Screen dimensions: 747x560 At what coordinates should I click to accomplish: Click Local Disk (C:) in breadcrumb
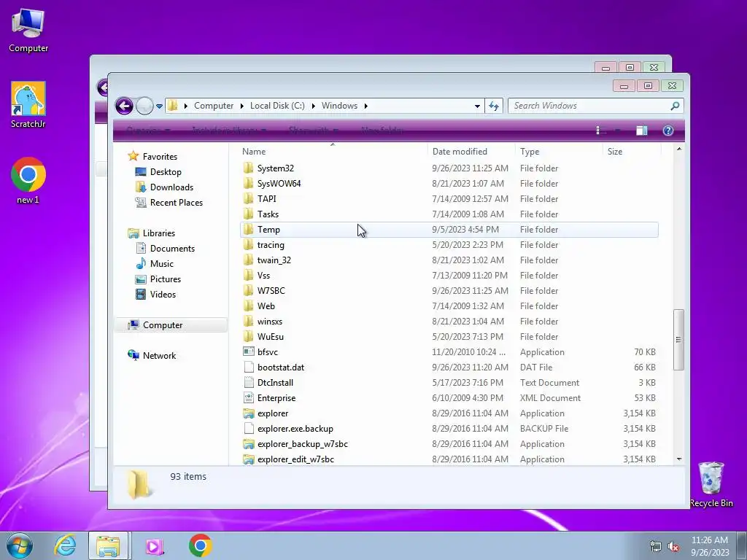277,106
